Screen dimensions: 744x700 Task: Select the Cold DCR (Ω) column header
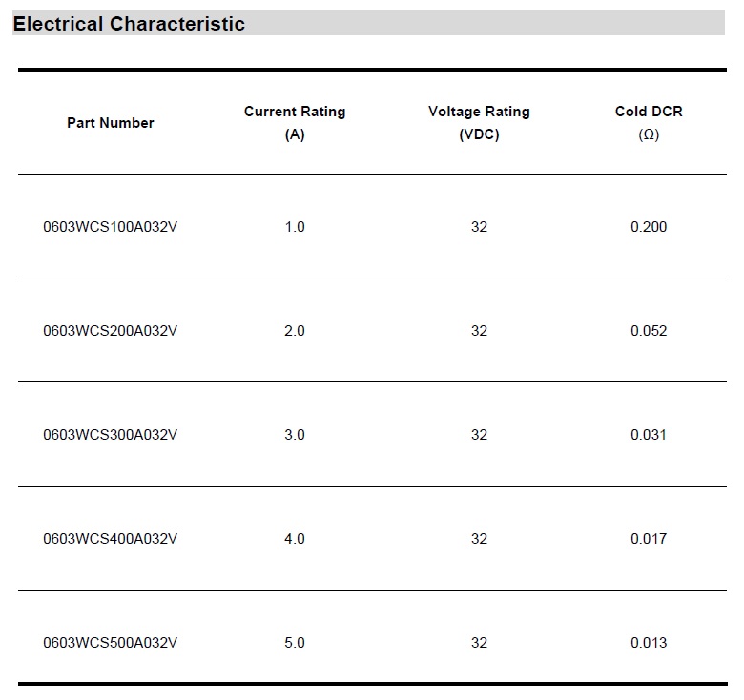649,123
